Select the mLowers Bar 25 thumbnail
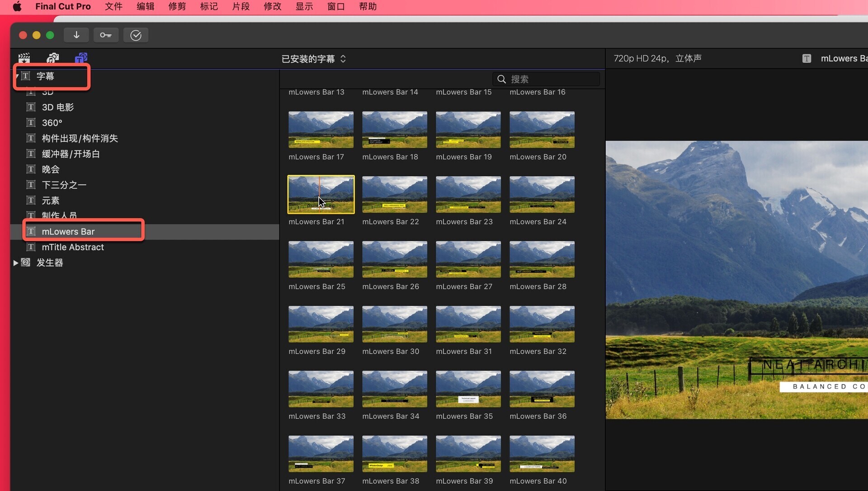 [321, 259]
